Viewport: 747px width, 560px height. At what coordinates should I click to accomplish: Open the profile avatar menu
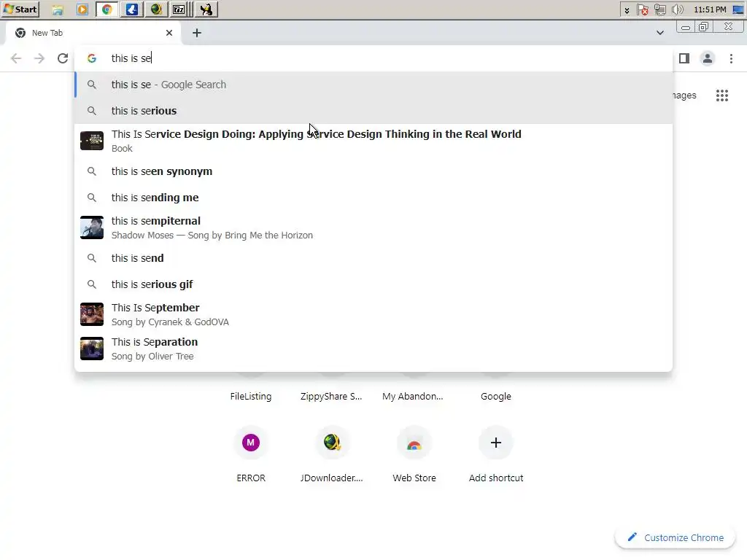[x=708, y=58]
